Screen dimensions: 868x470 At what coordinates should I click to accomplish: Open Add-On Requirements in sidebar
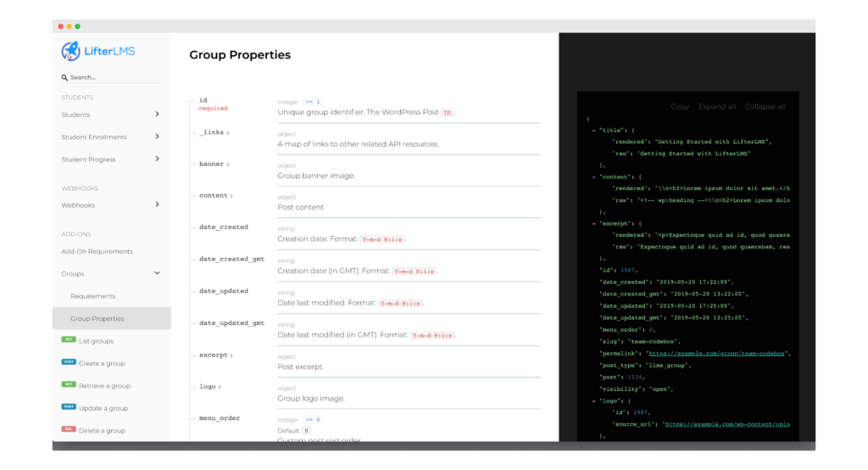tap(97, 252)
